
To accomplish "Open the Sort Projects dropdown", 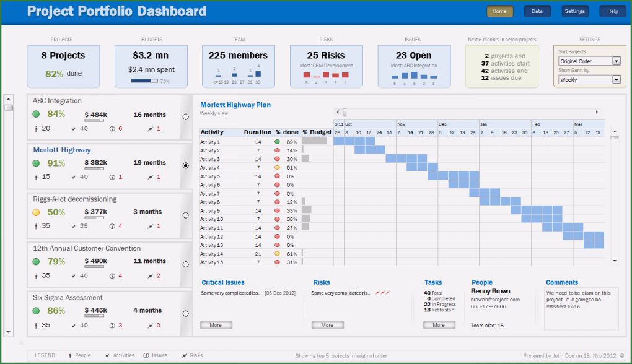I will (x=616, y=61).
